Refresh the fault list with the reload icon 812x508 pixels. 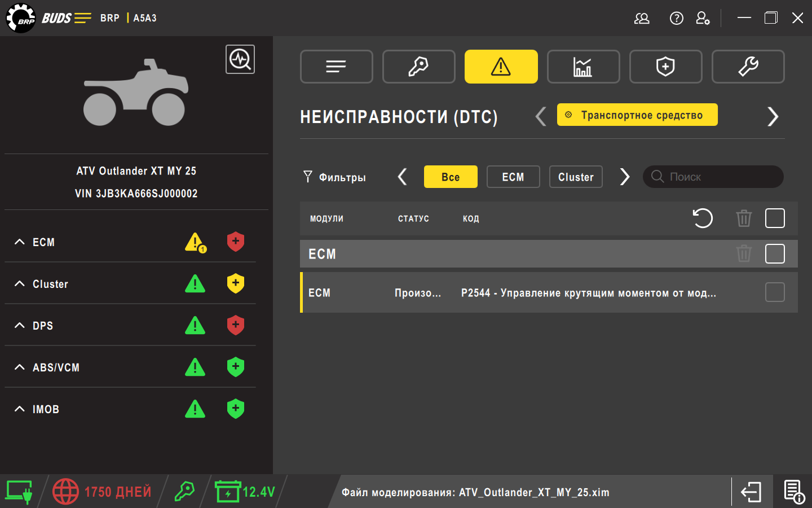[x=703, y=218]
